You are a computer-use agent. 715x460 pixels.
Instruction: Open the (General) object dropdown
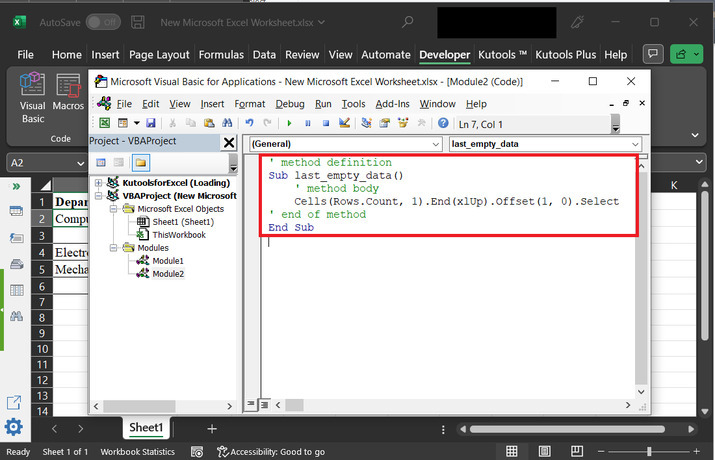436,144
